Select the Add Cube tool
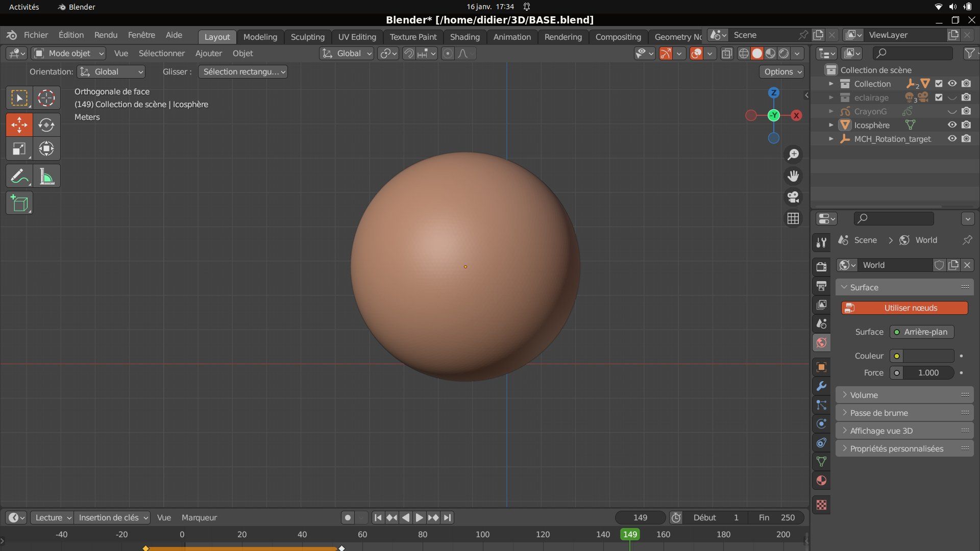980x551 pixels. click(x=19, y=203)
